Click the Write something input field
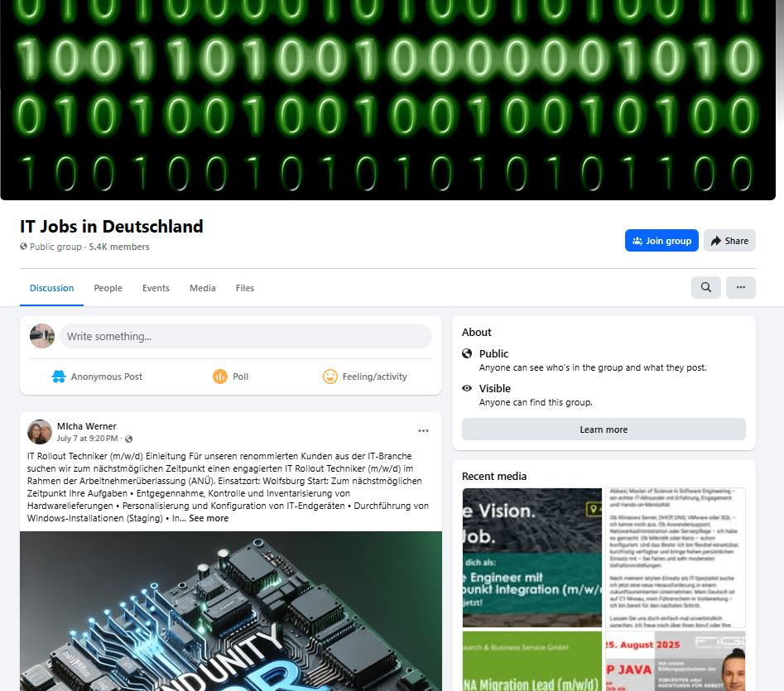Viewport: 784px width, 691px height. [x=246, y=336]
